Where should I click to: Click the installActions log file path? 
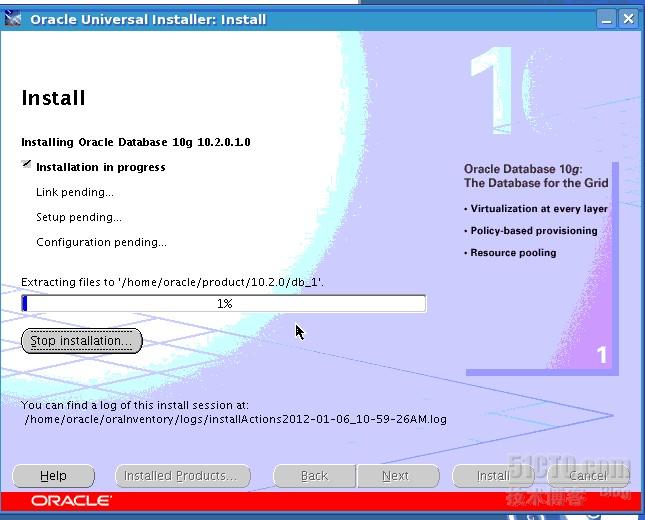(236, 419)
